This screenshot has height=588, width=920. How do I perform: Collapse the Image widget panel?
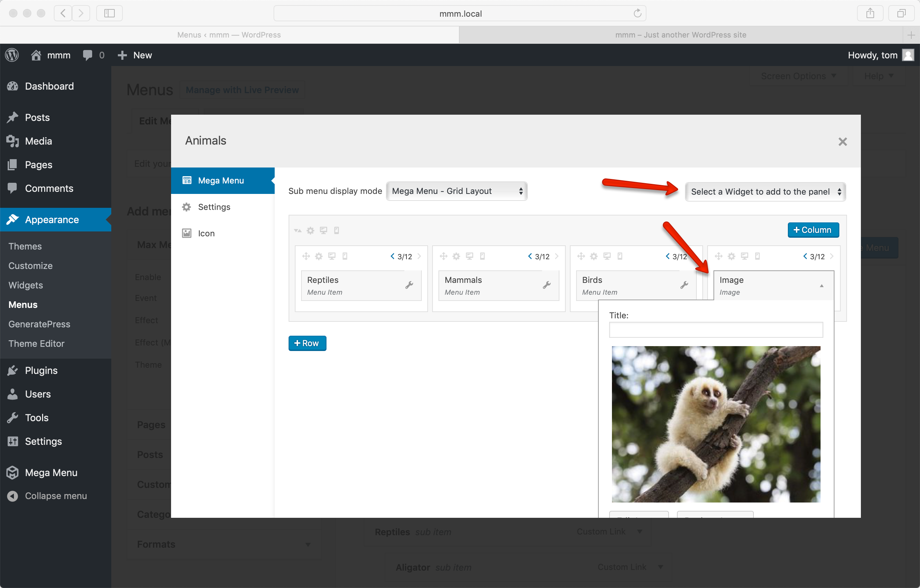821,286
